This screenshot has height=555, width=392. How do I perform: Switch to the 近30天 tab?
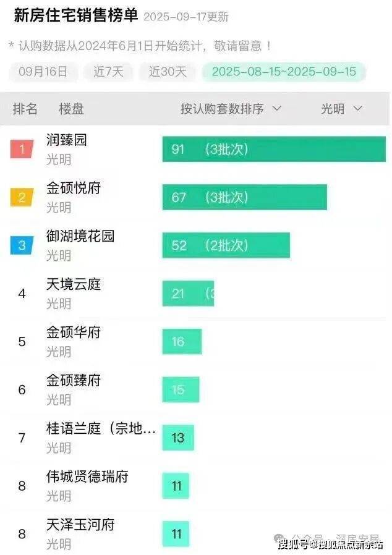click(167, 72)
